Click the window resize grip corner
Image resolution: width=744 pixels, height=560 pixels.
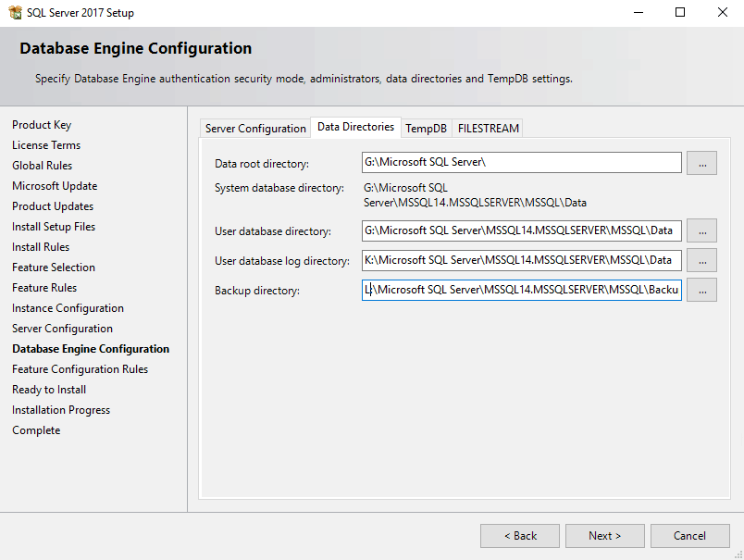click(x=738, y=554)
